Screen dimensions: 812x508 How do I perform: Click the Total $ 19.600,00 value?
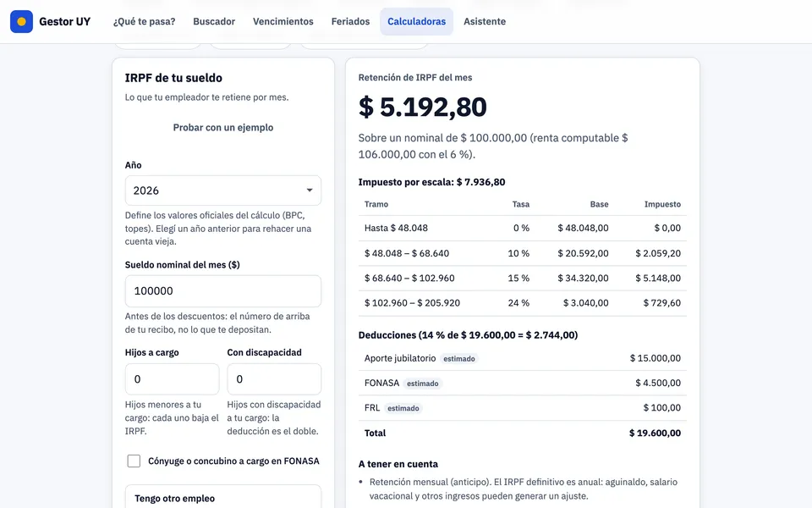(x=655, y=433)
